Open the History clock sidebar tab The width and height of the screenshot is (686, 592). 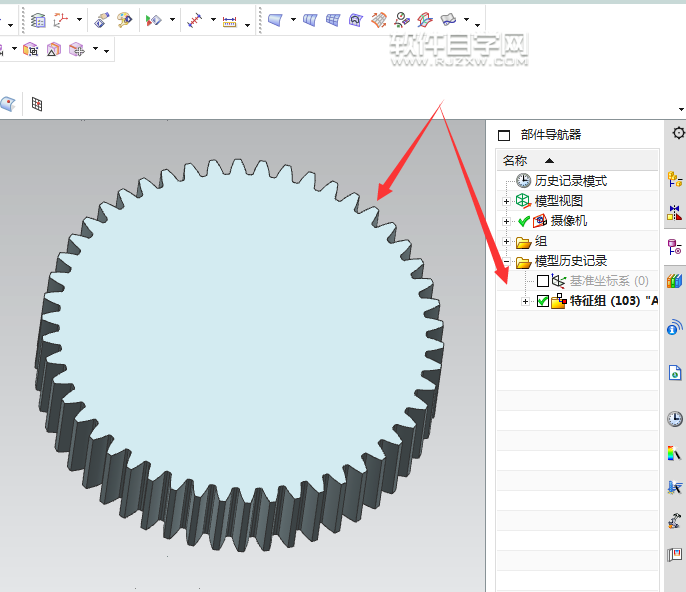tap(675, 419)
